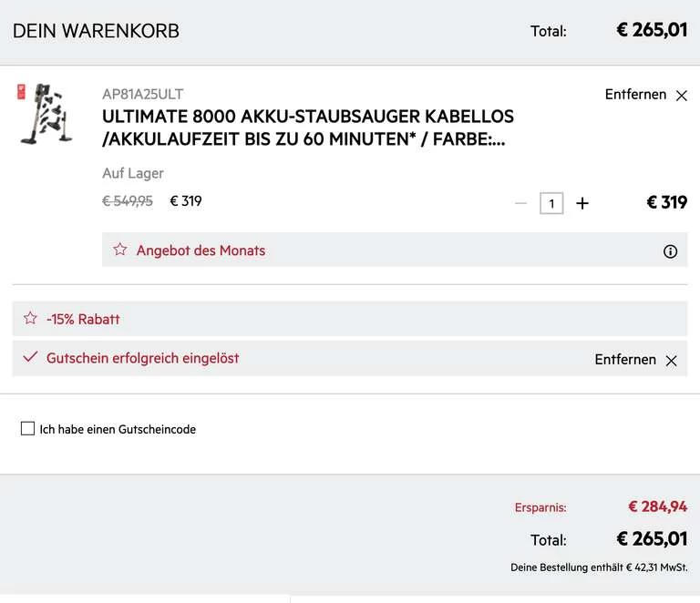
Task: Click the '-15% Rabatt' promotion banner text
Action: [x=83, y=320]
